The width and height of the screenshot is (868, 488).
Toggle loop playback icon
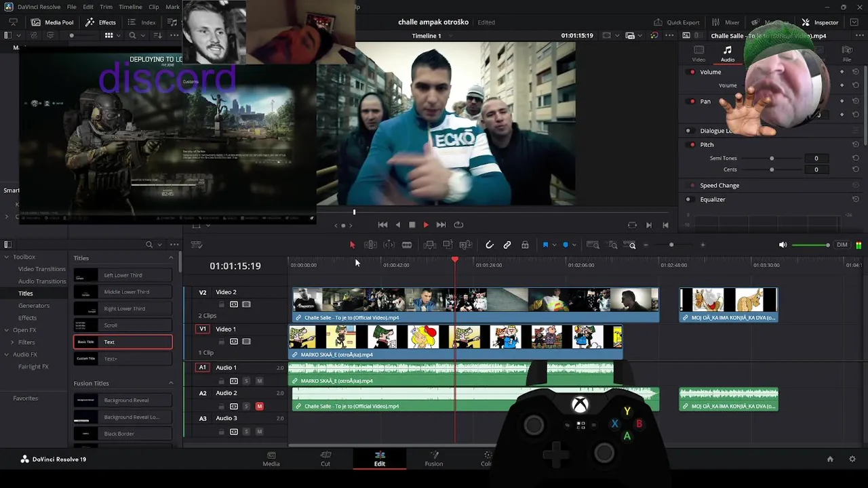[x=458, y=225]
